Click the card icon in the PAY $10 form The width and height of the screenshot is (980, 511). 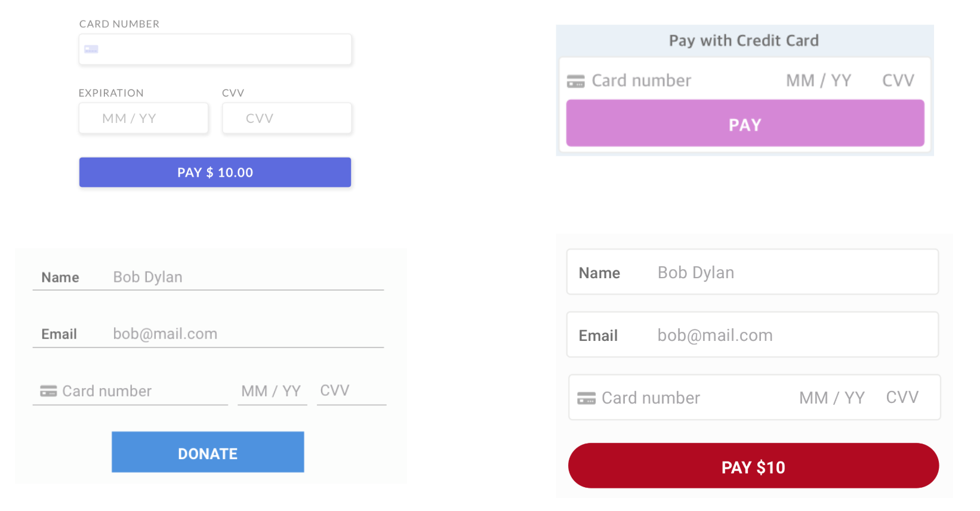[x=586, y=398]
